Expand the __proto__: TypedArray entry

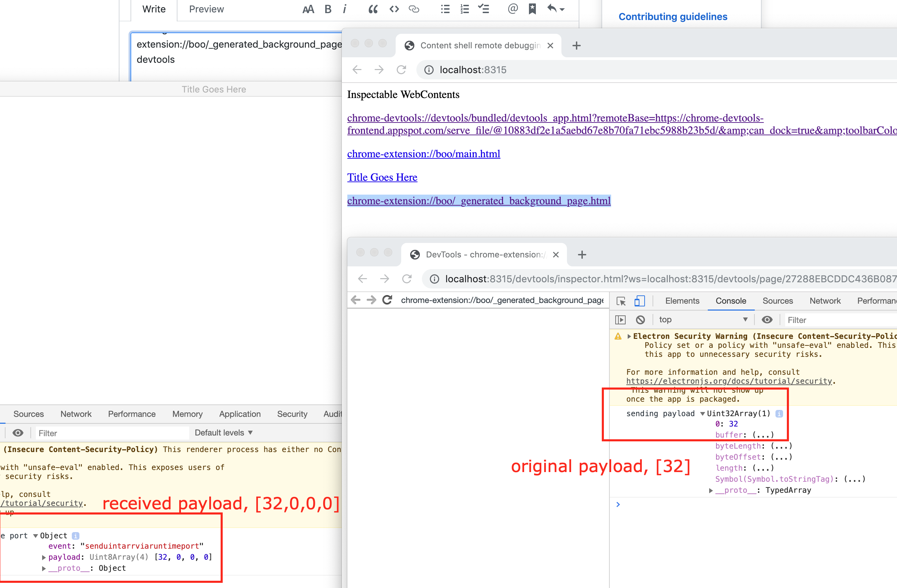(x=711, y=490)
